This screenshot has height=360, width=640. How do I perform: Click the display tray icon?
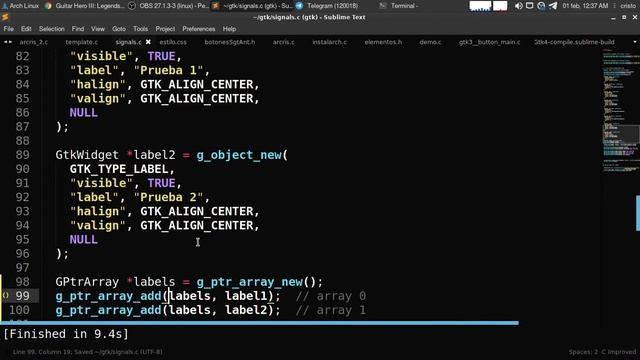click(x=529, y=6)
